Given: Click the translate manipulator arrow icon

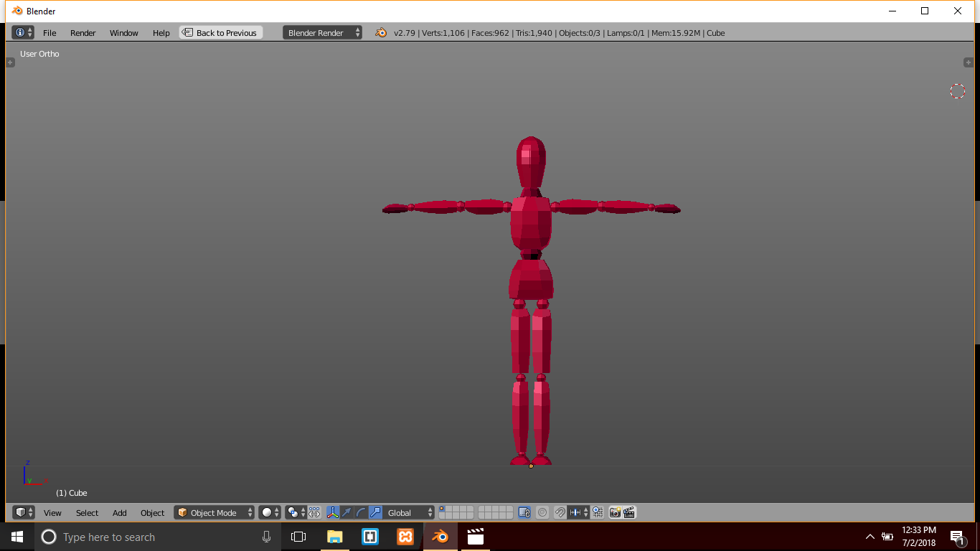Looking at the screenshot, I should pos(347,512).
